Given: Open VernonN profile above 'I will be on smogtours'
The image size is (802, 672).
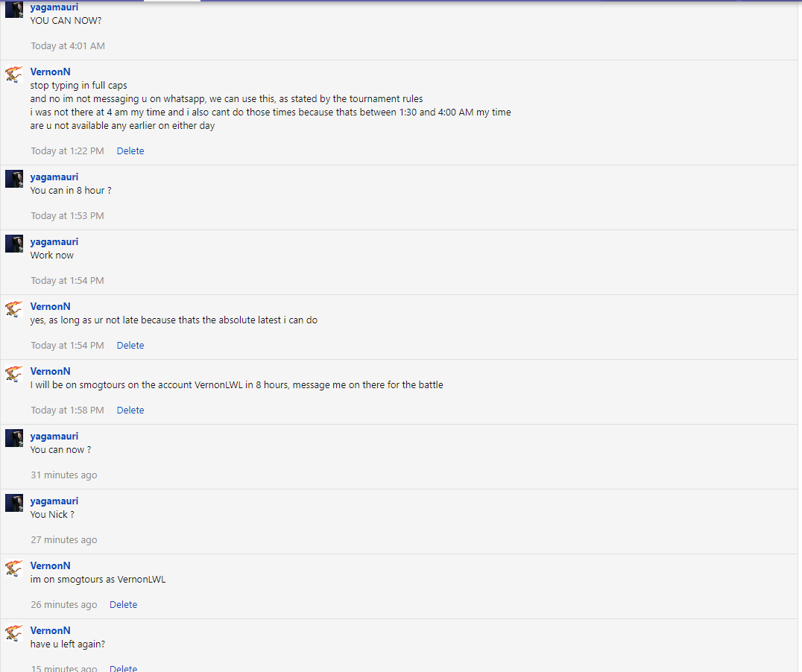Looking at the screenshot, I should point(50,371).
